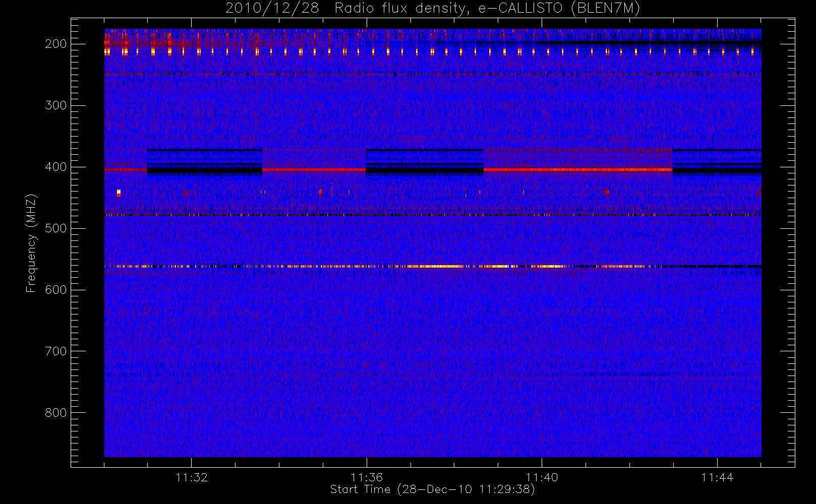Click the 500 frequency axis label
Image resolution: width=816 pixels, height=504 pixels.
(x=55, y=228)
